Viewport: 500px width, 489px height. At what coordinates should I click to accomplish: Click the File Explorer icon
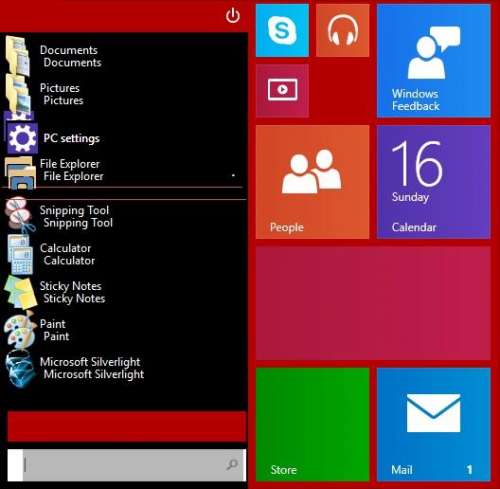tap(20, 173)
